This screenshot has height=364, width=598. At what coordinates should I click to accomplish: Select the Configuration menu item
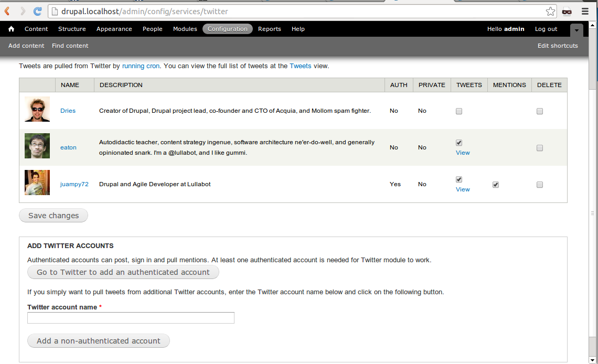pos(228,29)
